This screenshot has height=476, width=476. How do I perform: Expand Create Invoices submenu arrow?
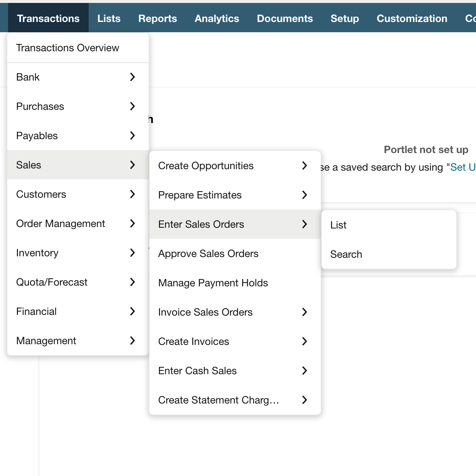click(305, 341)
